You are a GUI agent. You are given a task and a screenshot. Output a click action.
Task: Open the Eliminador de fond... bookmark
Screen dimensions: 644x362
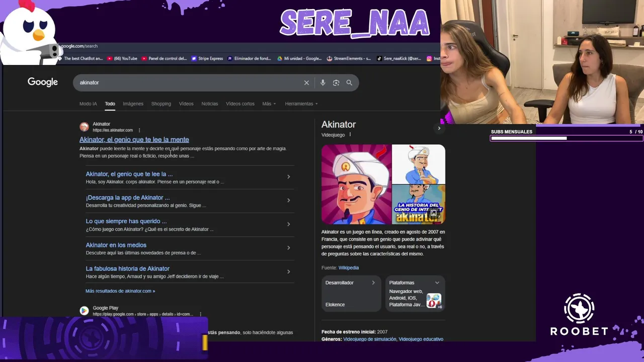click(250, 58)
